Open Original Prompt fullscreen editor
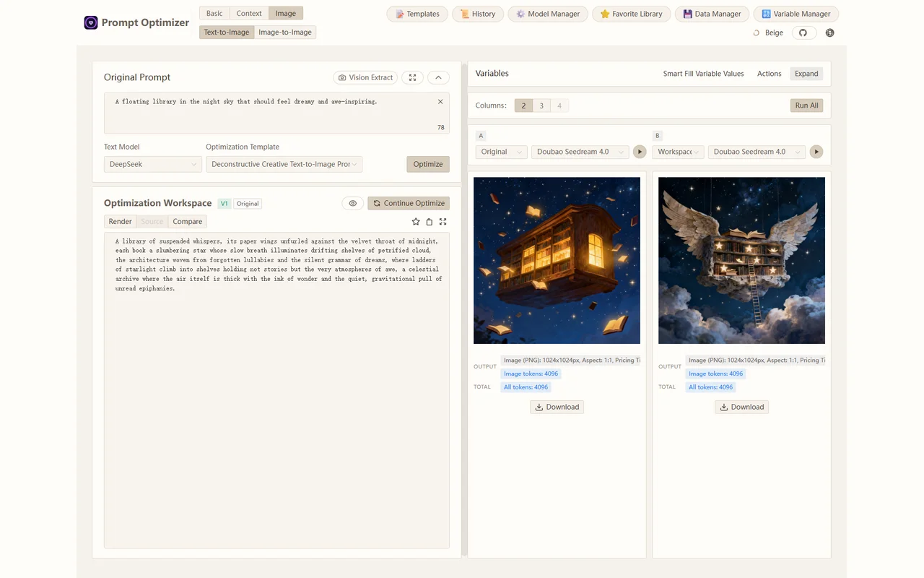The image size is (924, 578). (x=412, y=77)
